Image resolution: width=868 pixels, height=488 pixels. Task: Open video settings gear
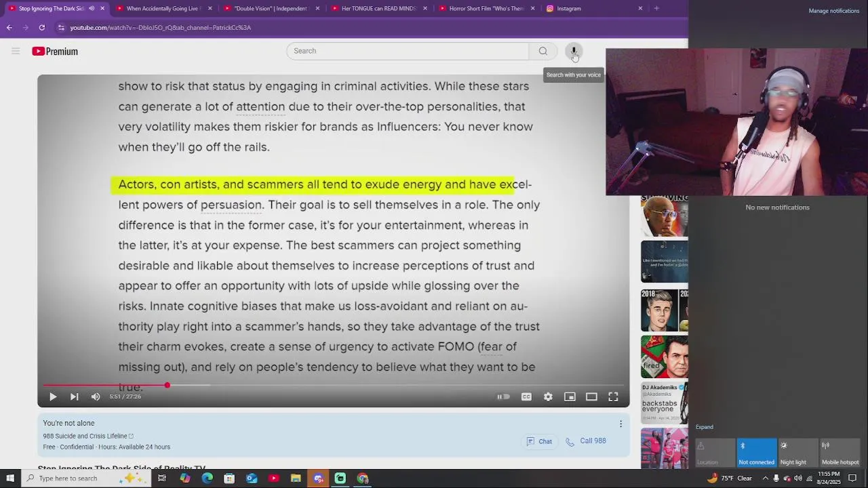point(548,396)
